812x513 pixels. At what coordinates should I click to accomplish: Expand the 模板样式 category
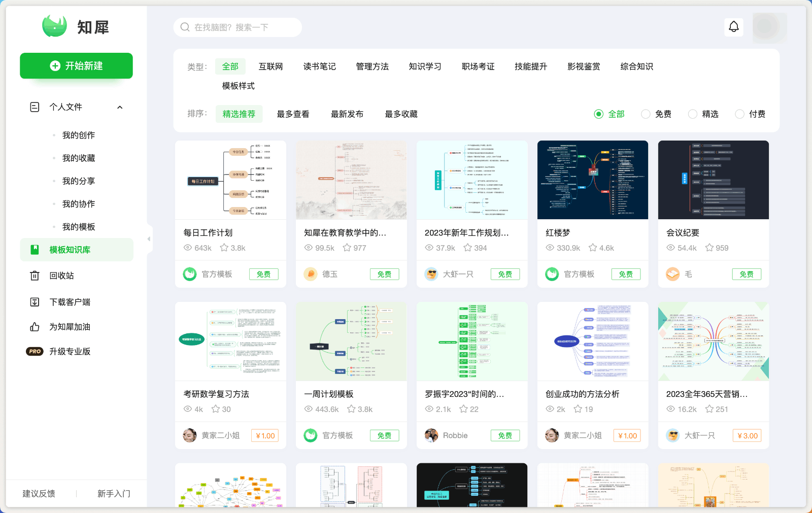pos(237,86)
